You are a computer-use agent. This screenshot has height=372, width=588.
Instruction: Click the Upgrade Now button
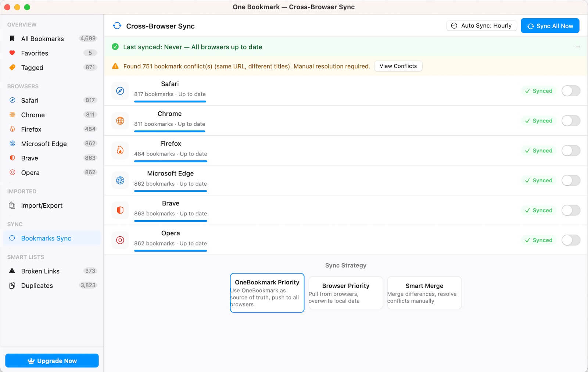point(52,361)
